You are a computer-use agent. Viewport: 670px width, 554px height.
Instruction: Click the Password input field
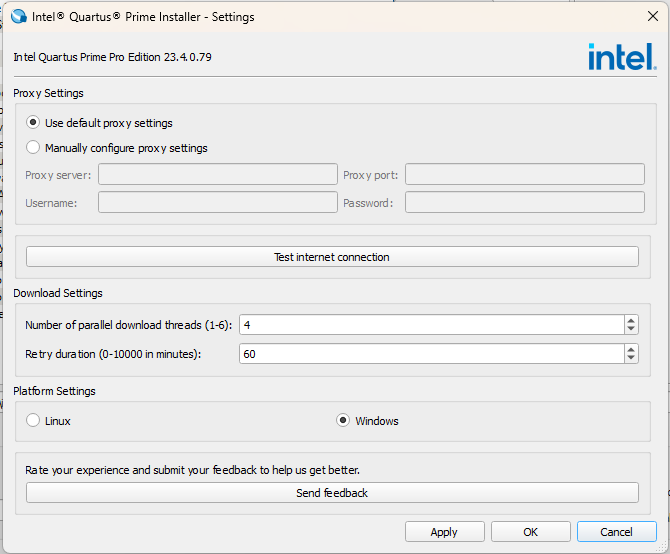(x=525, y=202)
